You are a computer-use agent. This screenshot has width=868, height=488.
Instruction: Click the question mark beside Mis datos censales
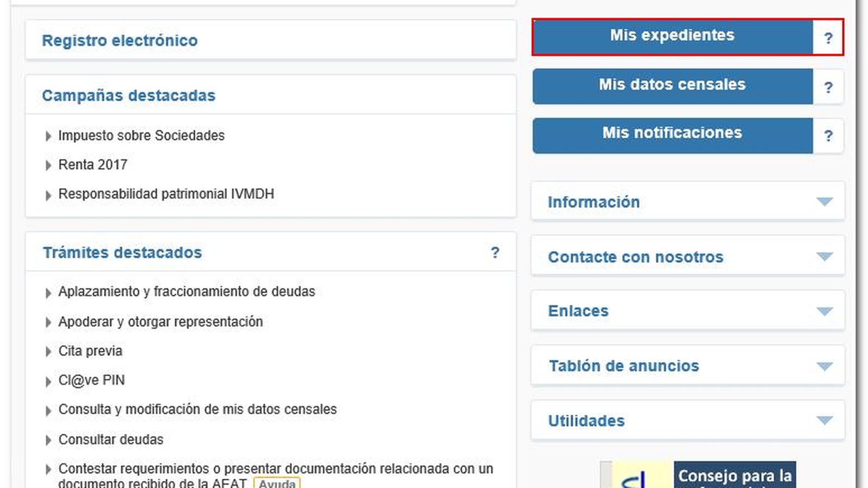point(828,87)
